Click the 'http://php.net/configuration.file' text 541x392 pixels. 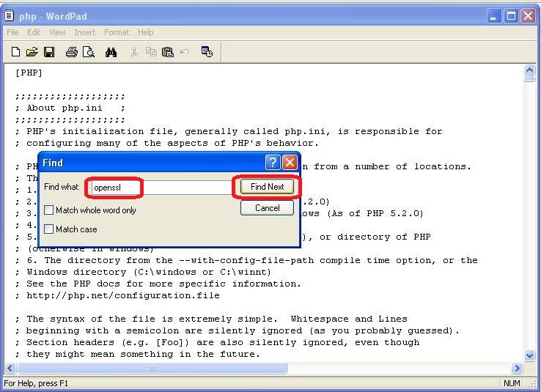tap(123, 295)
